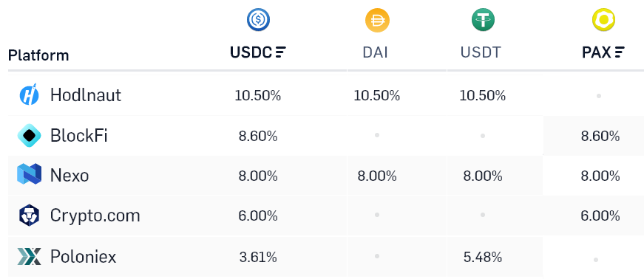Select the DAI column header
The image size is (644, 279).
click(x=375, y=52)
